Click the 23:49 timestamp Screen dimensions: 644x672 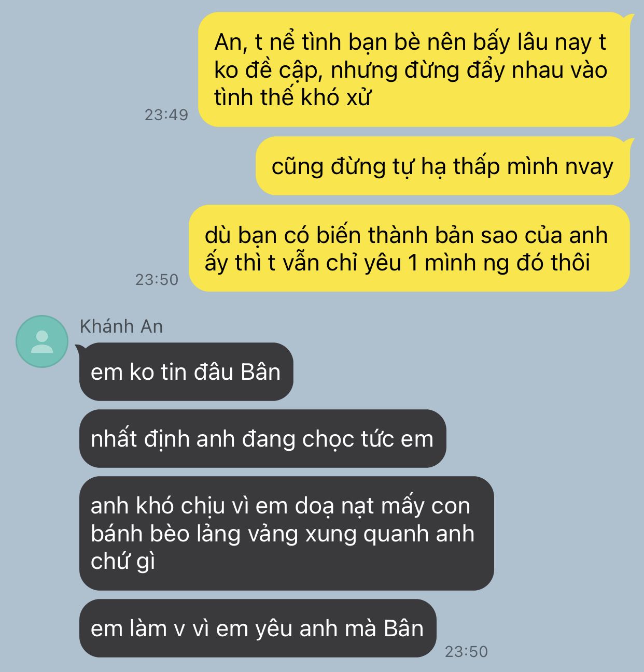pos(166,115)
